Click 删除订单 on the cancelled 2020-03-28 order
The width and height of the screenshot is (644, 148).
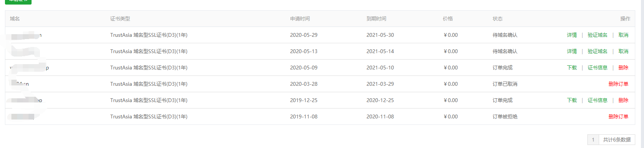(x=618, y=84)
